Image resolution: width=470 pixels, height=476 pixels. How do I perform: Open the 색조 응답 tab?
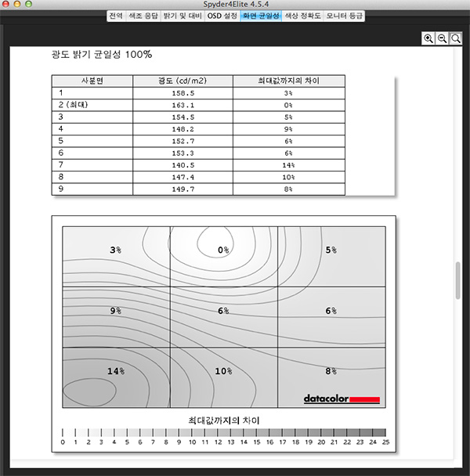143,16
